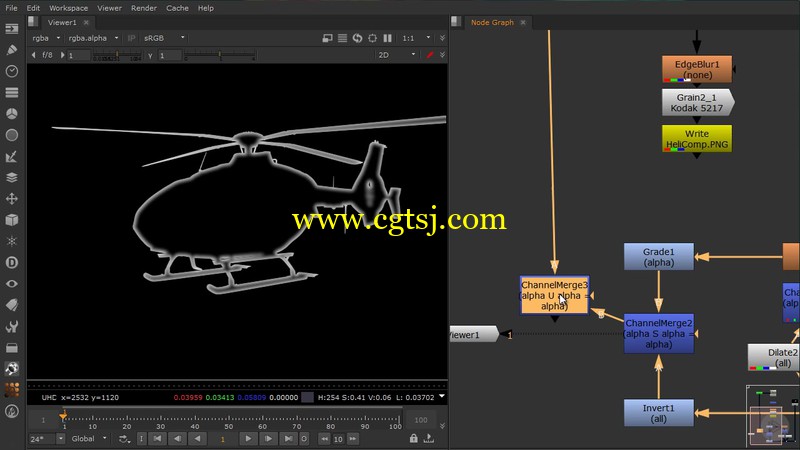Viewport: 800px width, 450px height.
Task: Step forward one frame
Action: [x=268, y=439]
